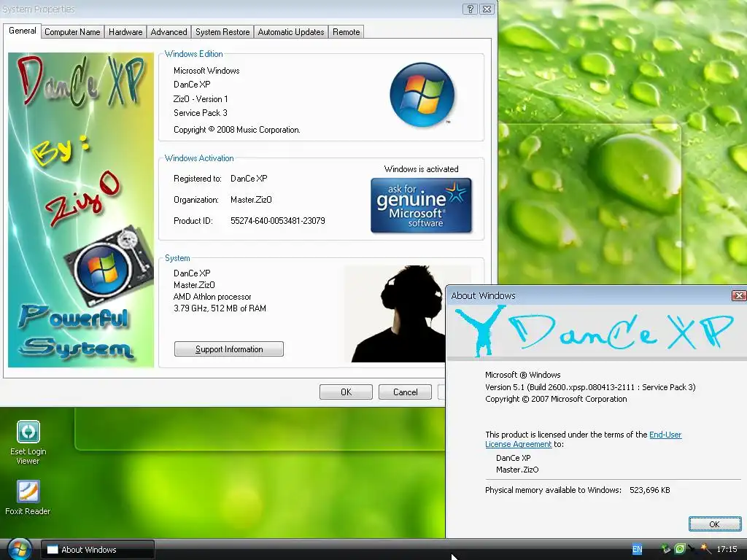
Task: Click the small window icon on taskbar button
Action: (x=53, y=550)
